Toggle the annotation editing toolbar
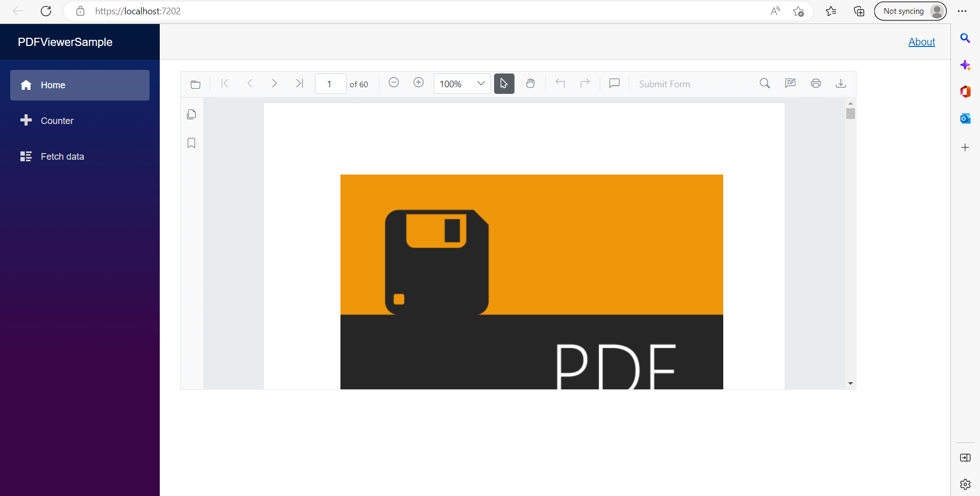 point(790,83)
